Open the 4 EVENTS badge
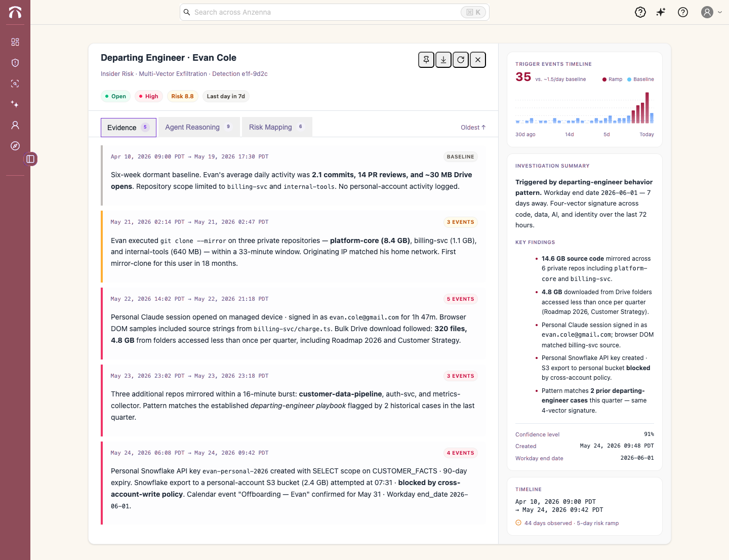 [461, 453]
